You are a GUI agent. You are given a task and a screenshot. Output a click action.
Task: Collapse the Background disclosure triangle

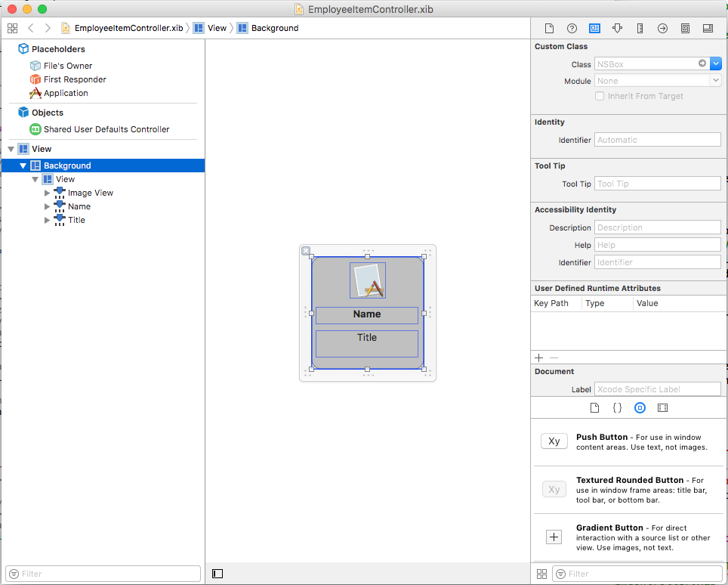tap(23, 166)
